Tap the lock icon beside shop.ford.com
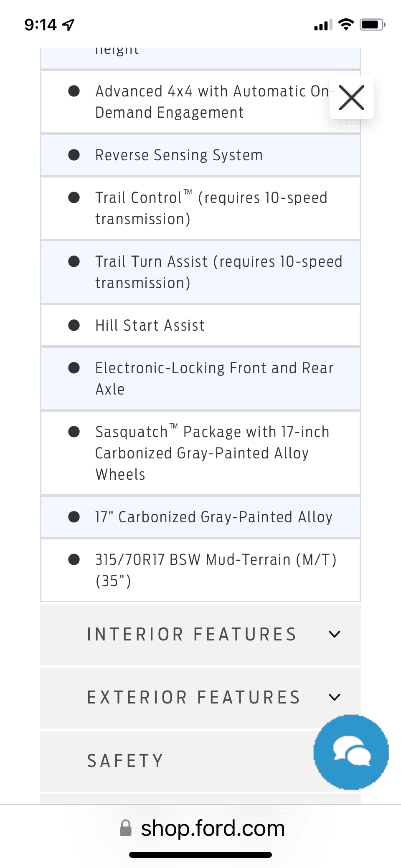401x868 pixels. [x=126, y=828]
